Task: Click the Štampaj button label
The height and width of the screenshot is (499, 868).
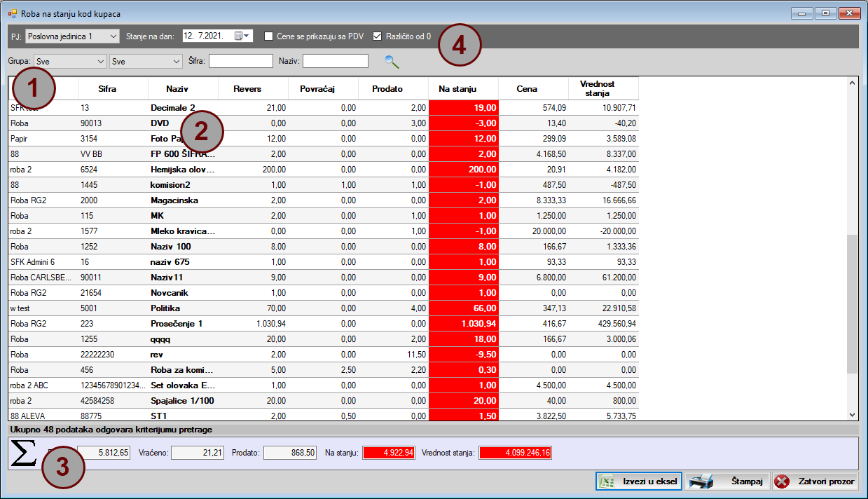Action: coord(747,481)
